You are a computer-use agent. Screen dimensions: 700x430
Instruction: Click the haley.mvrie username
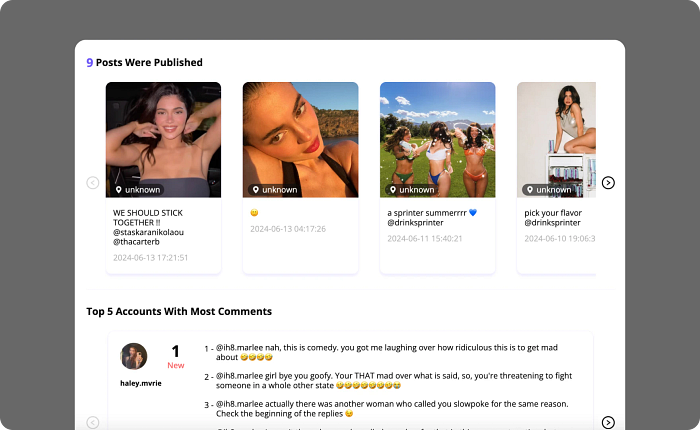tap(141, 383)
